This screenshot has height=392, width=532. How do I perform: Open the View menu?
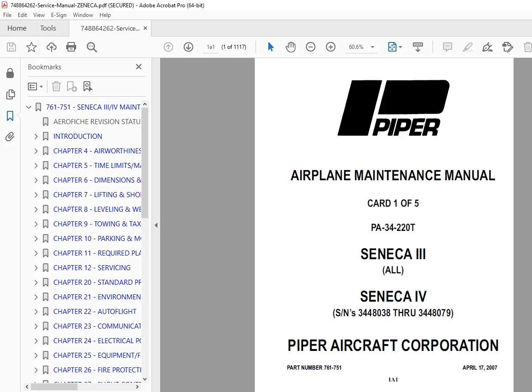pos(39,15)
